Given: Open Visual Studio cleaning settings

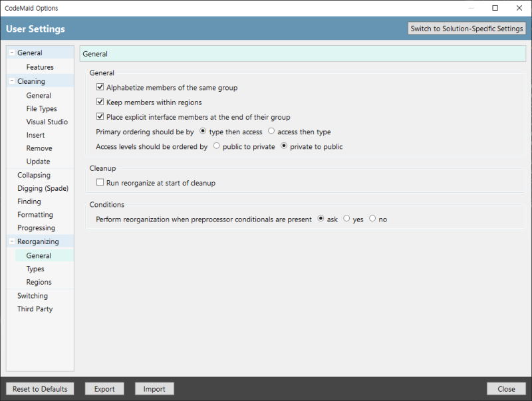Looking at the screenshot, I should [x=47, y=122].
